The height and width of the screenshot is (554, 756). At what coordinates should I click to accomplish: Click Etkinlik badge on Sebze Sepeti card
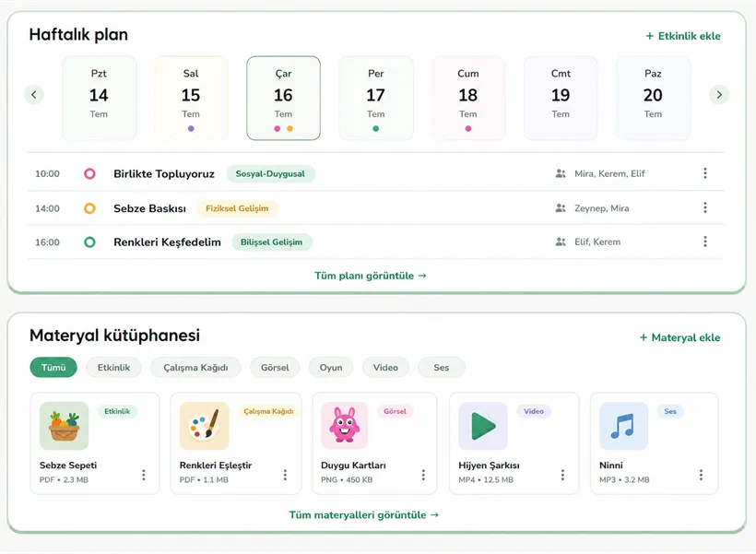pyautogui.click(x=117, y=411)
